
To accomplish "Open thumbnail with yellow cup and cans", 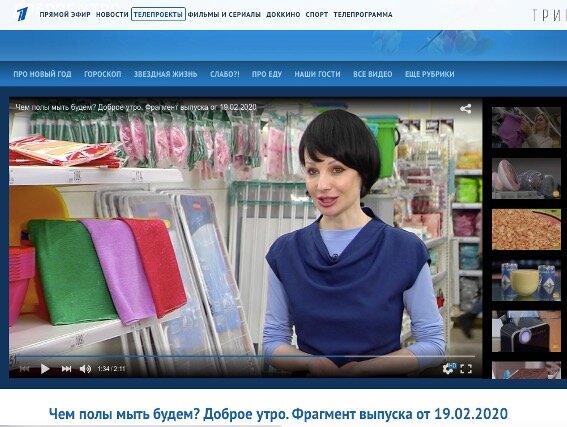I will 526,280.
